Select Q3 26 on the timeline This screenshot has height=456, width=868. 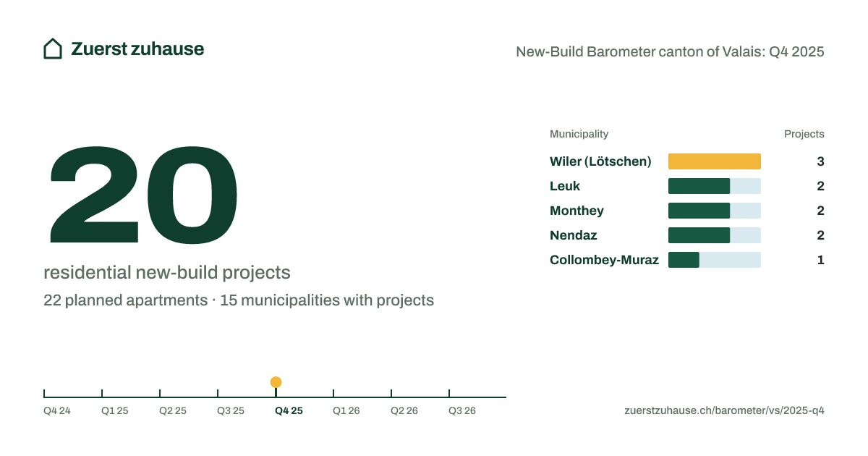coord(462,410)
